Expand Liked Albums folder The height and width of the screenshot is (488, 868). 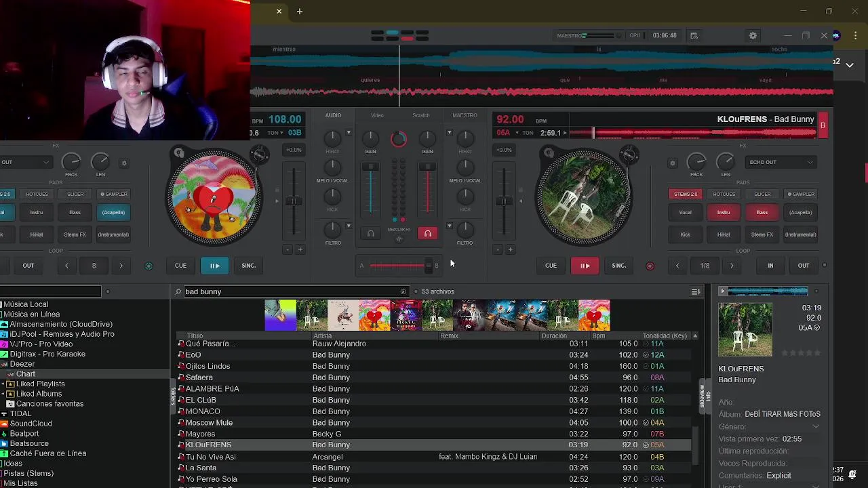(3, 394)
